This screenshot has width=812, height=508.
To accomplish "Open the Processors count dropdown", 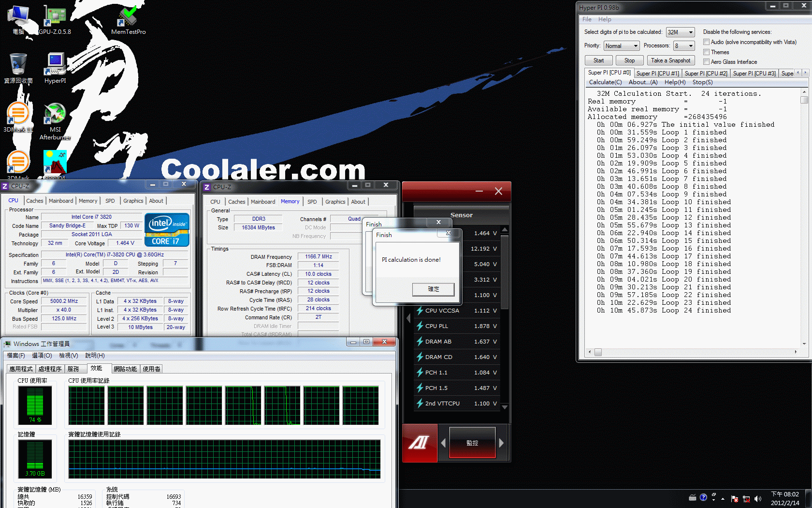I will click(x=684, y=46).
